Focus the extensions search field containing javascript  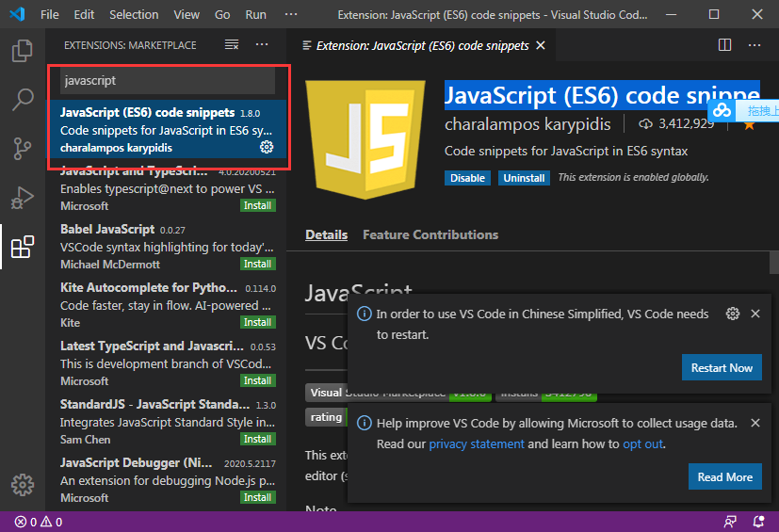coord(168,80)
